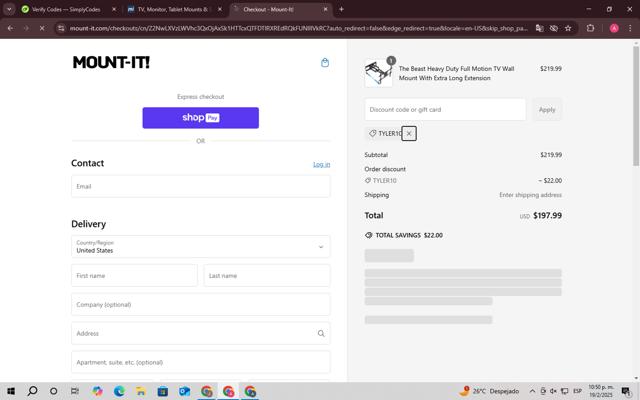Click the ESP input language indicator

pos(577,391)
